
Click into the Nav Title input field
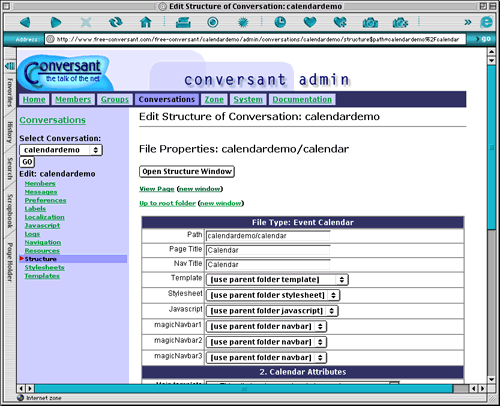268,264
